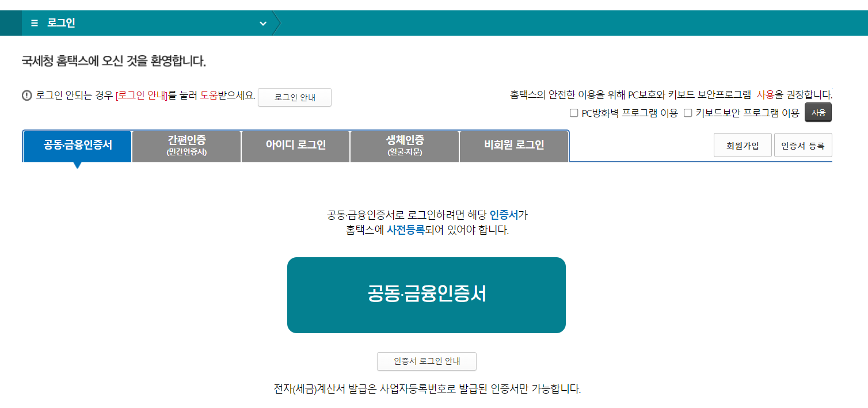Click the hamburger menu icon beside 로그인
This screenshot has height=408, width=868.
[x=33, y=23]
